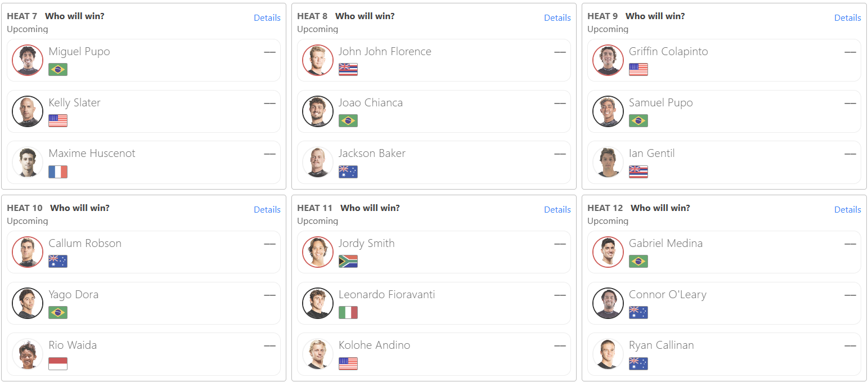Click Miguel Pupo's profile photo
The width and height of the screenshot is (868, 382).
pos(28,60)
